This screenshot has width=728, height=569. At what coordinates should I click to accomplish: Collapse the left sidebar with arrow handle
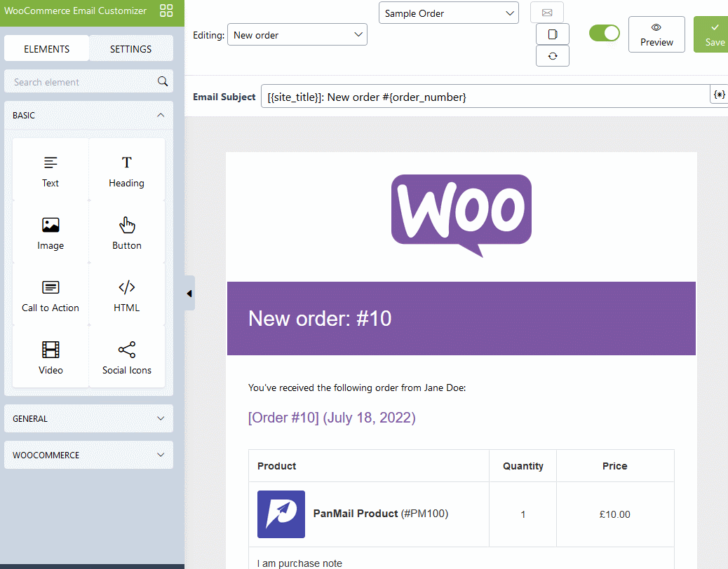189,294
